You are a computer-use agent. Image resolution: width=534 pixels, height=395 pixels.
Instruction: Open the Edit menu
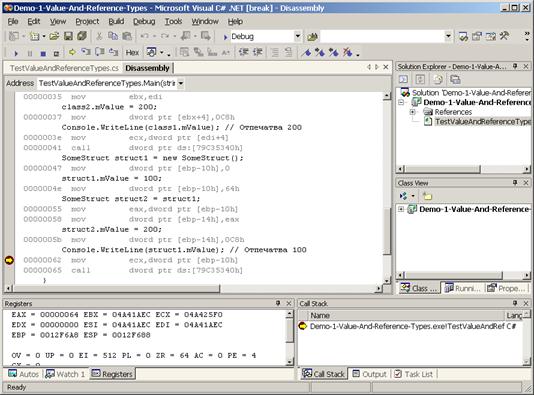[34, 21]
